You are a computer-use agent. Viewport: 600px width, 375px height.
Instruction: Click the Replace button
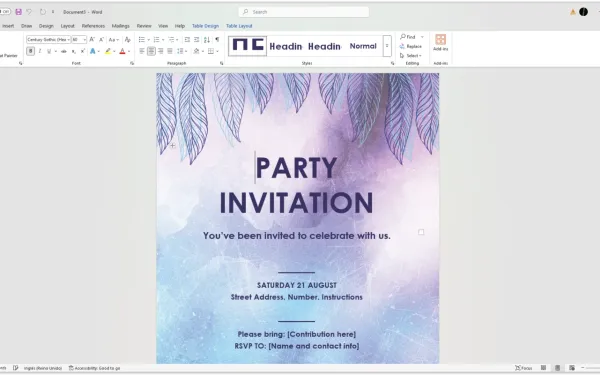411,46
